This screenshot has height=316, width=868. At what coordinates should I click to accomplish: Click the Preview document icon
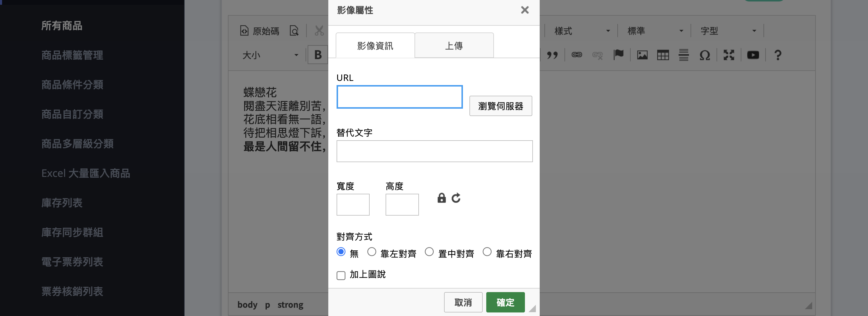click(294, 31)
